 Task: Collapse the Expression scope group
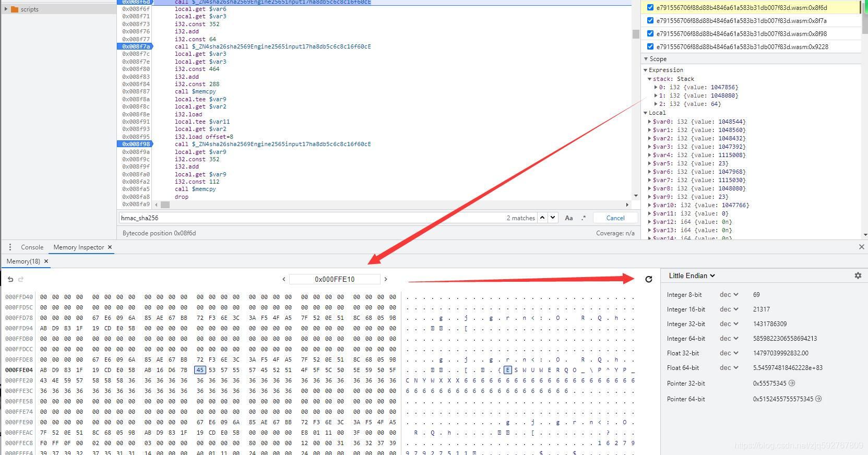tap(646, 70)
